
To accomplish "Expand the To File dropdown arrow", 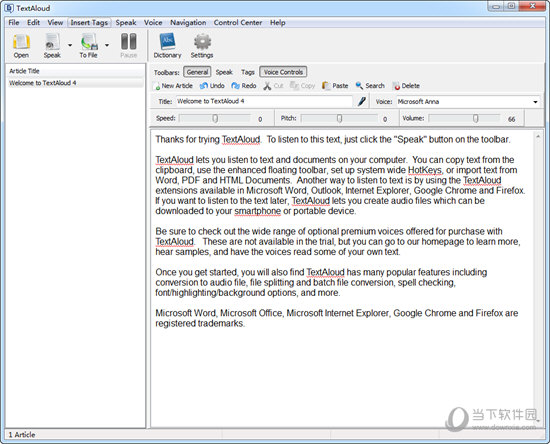I will pyautogui.click(x=107, y=45).
